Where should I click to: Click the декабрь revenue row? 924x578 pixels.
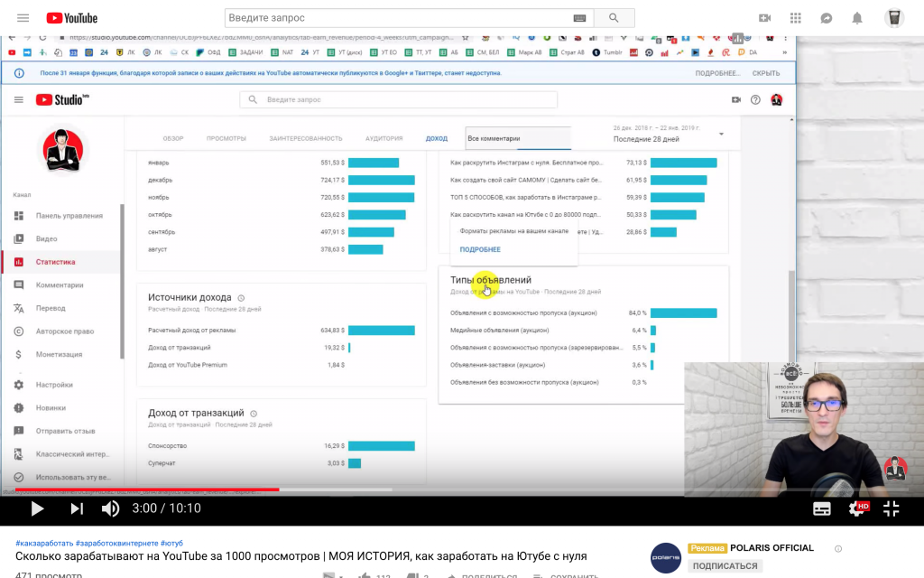[282, 180]
